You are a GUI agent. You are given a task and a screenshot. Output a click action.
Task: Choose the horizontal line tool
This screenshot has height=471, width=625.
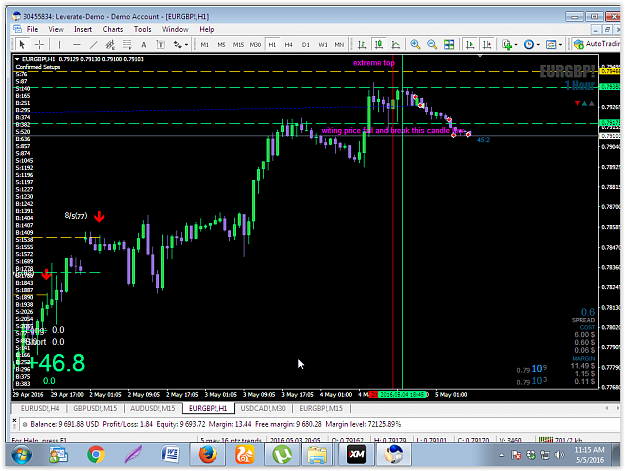[77, 44]
